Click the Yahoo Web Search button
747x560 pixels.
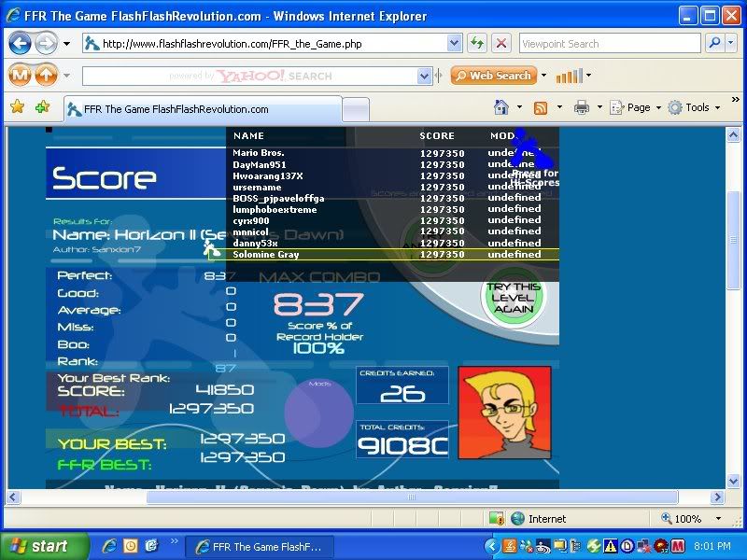coord(493,76)
